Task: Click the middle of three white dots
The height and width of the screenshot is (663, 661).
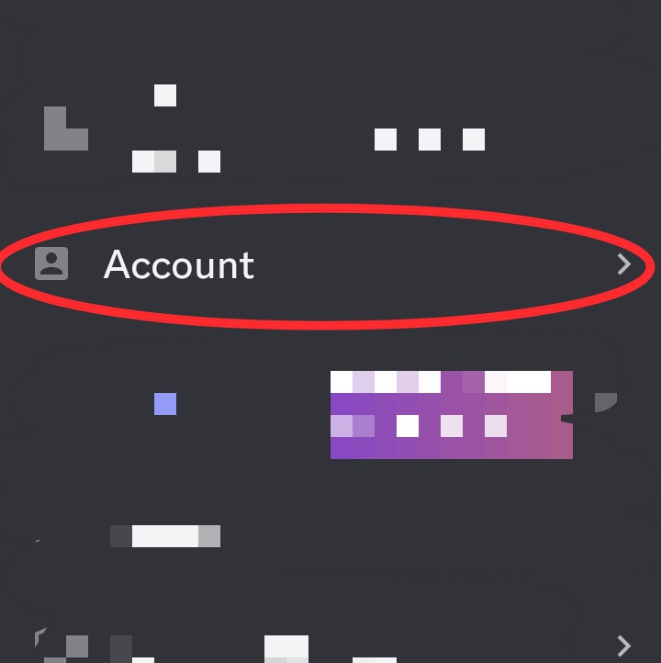Action: (430, 140)
